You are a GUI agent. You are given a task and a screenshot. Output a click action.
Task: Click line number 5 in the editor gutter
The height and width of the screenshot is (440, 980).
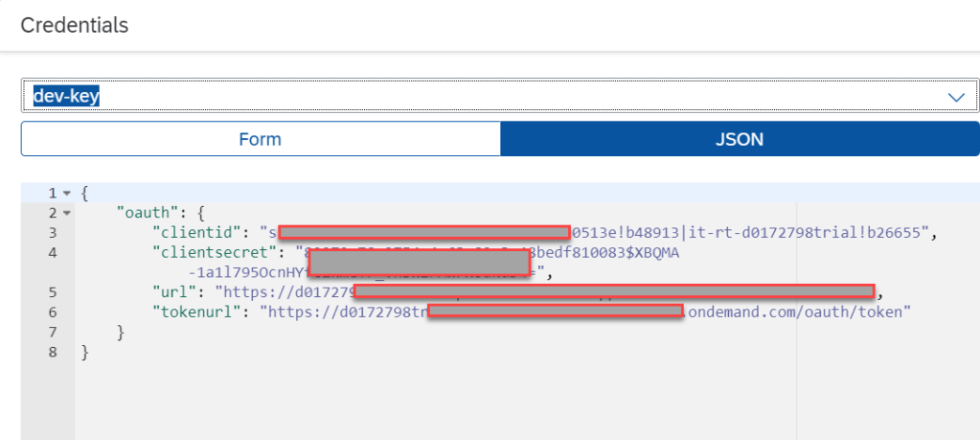[53, 291]
